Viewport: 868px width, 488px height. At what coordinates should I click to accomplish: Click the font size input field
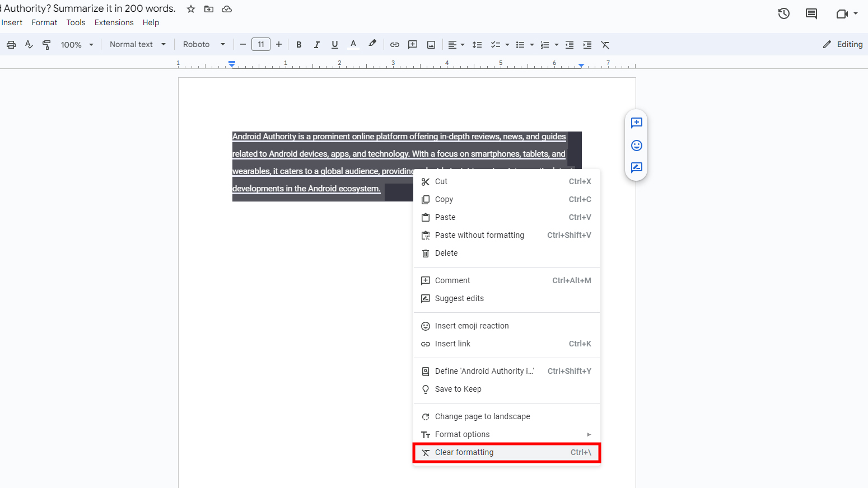point(261,44)
